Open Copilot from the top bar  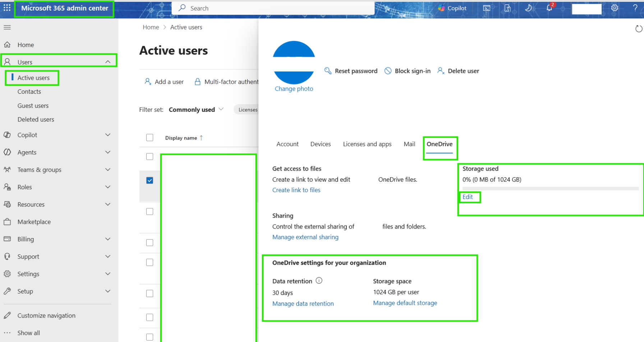[452, 8]
